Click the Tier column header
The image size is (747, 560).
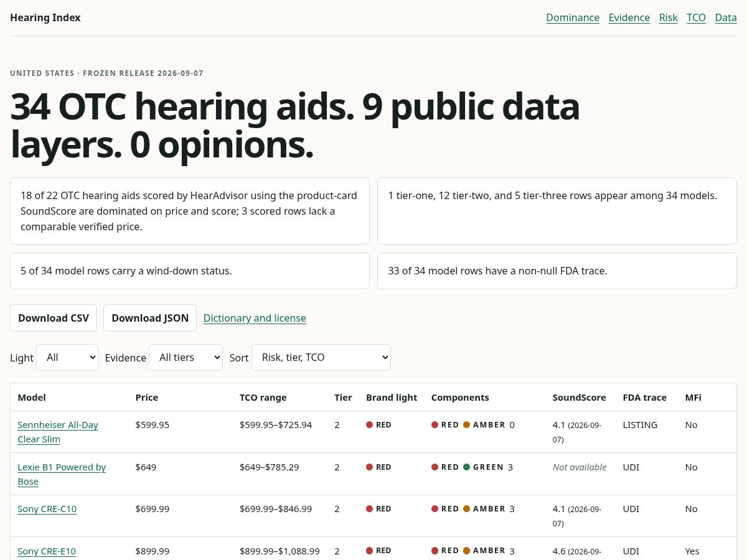point(343,398)
